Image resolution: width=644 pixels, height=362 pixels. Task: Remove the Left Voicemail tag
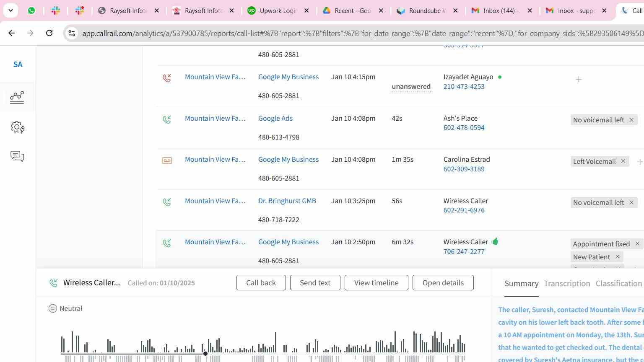(623, 161)
